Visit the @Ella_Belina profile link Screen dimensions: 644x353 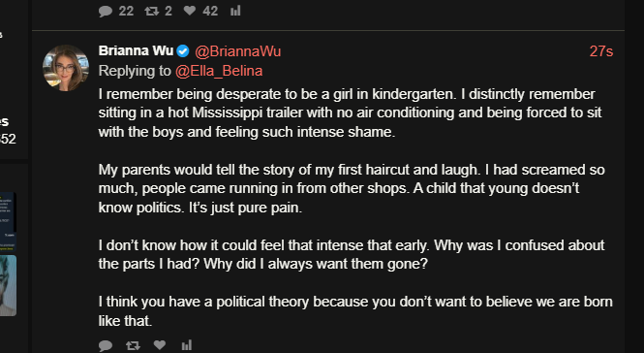pos(219,71)
